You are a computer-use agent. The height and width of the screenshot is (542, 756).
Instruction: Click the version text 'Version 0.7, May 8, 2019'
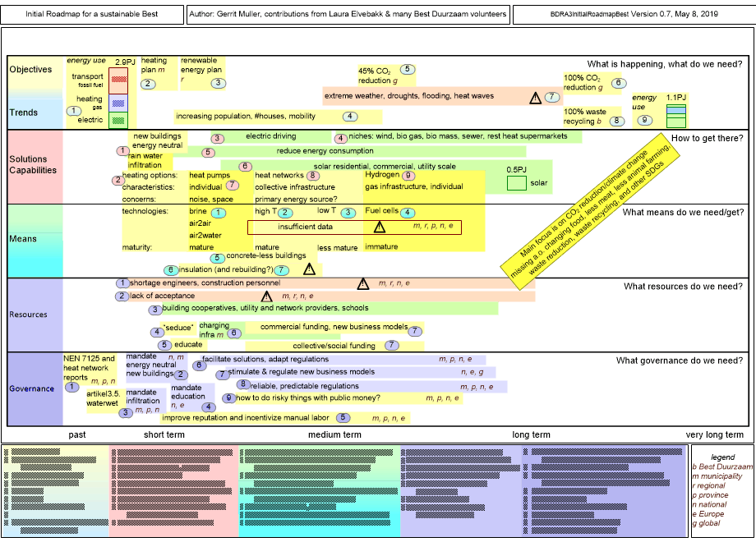[x=675, y=14]
